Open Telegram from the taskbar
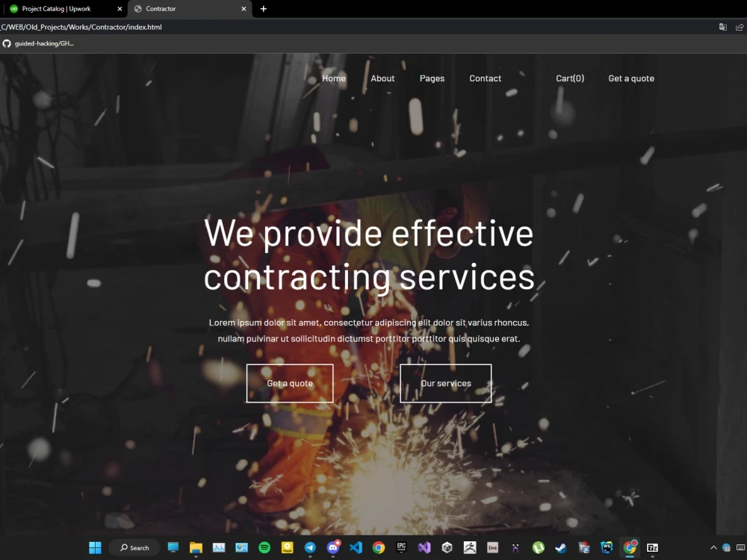The height and width of the screenshot is (560, 747). tap(310, 547)
